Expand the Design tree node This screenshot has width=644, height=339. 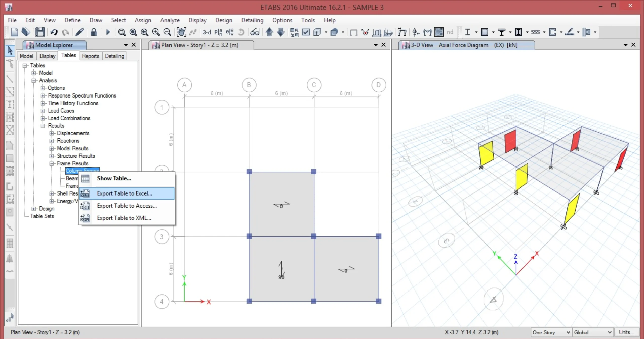coord(34,209)
